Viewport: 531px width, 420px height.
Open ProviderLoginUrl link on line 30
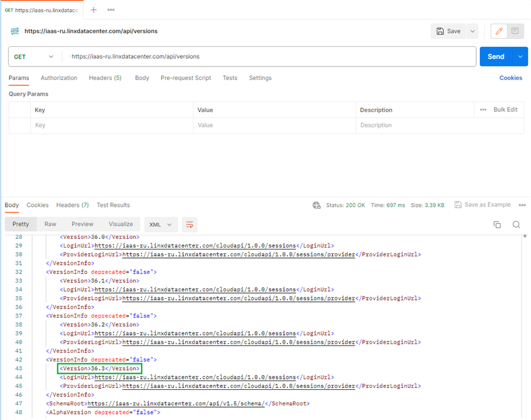238,254
